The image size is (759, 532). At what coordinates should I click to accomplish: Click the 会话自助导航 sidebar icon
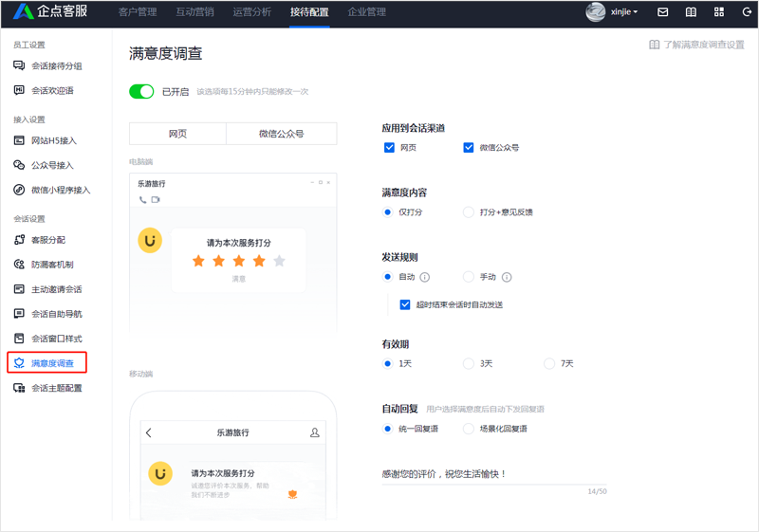click(x=19, y=313)
